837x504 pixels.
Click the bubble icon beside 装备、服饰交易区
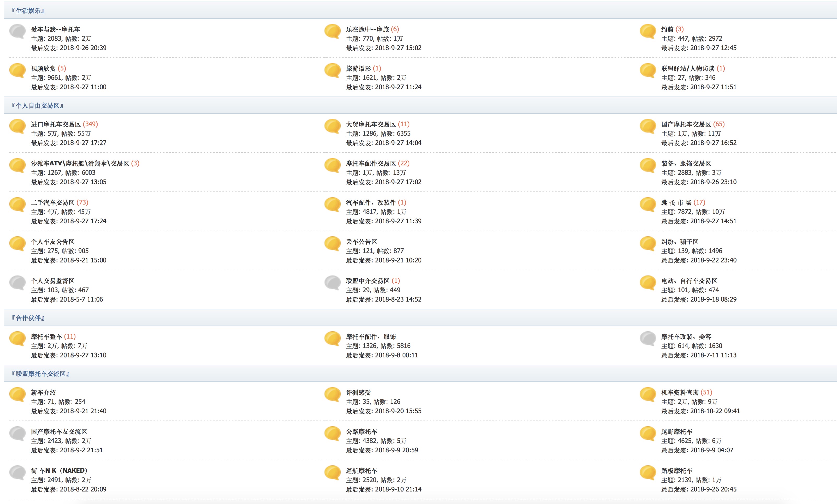(x=648, y=165)
